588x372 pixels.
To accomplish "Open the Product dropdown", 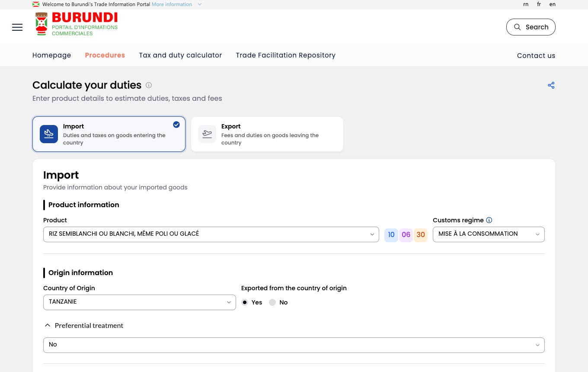I will (x=211, y=234).
